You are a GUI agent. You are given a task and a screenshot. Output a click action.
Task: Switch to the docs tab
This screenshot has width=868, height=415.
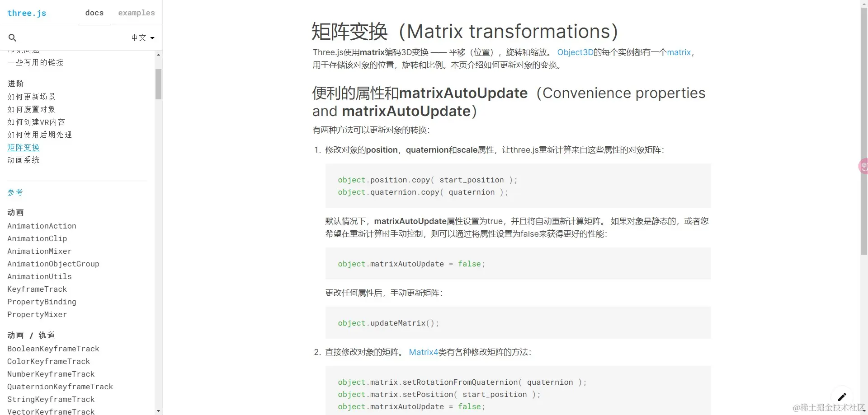tap(94, 13)
